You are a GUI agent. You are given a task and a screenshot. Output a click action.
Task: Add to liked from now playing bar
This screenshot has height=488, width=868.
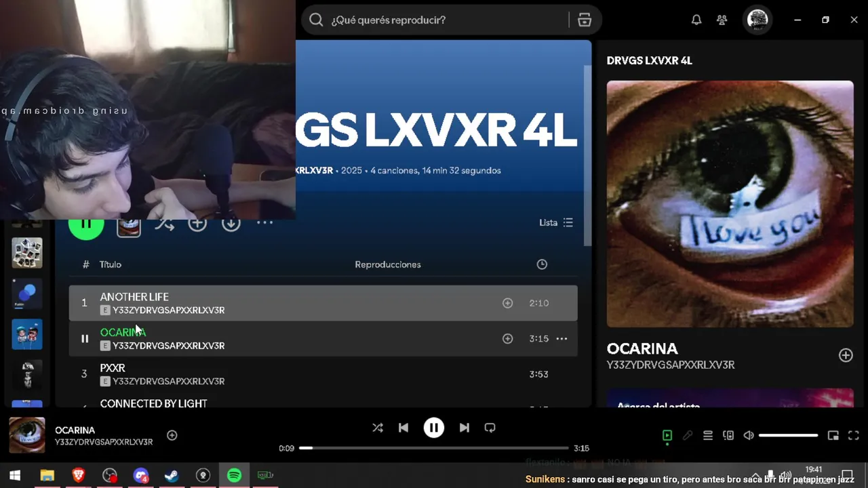pyautogui.click(x=172, y=435)
